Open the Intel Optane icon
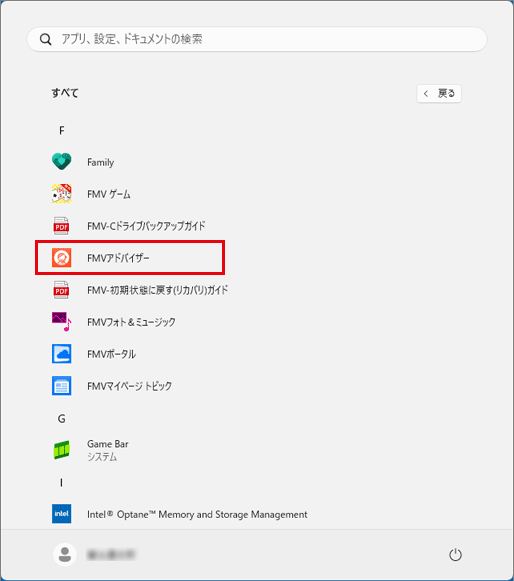The width and height of the screenshot is (514, 581). click(62, 514)
